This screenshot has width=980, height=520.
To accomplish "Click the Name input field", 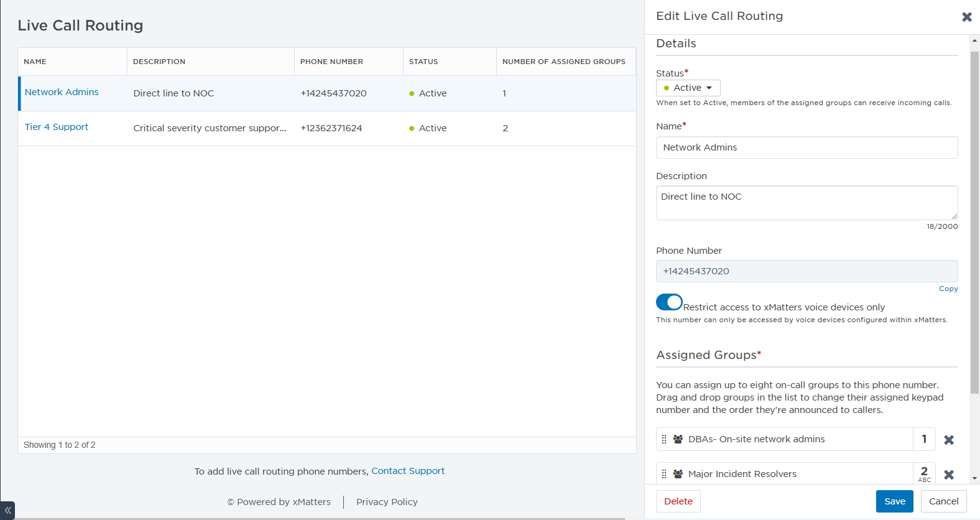I will click(807, 147).
